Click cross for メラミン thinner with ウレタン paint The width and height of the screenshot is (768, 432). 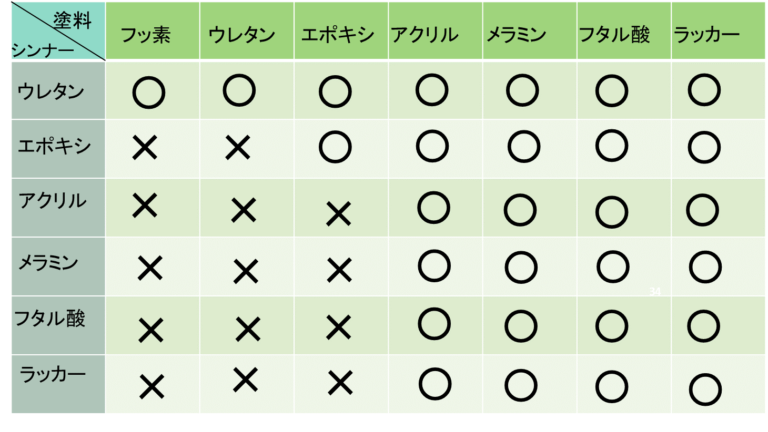(x=245, y=272)
